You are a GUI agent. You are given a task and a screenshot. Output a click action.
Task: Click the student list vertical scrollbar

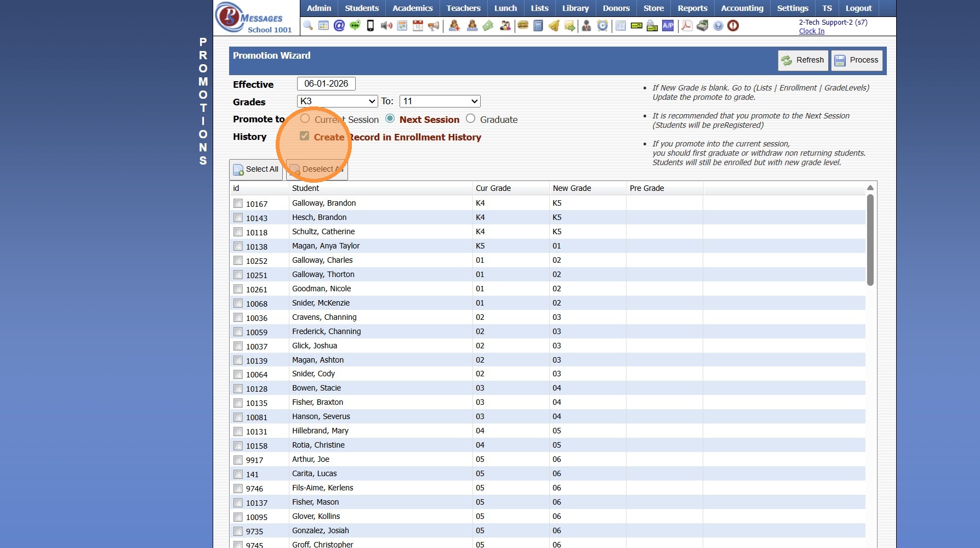click(x=870, y=240)
